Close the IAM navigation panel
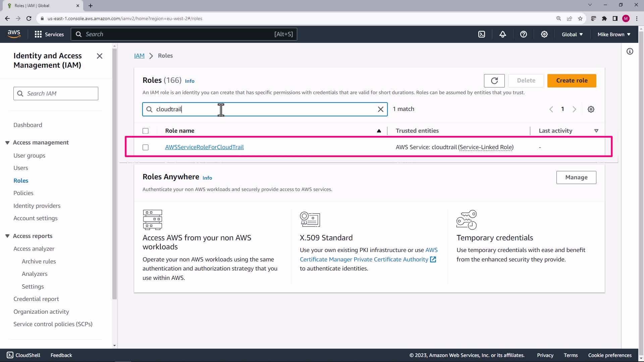 point(100,56)
